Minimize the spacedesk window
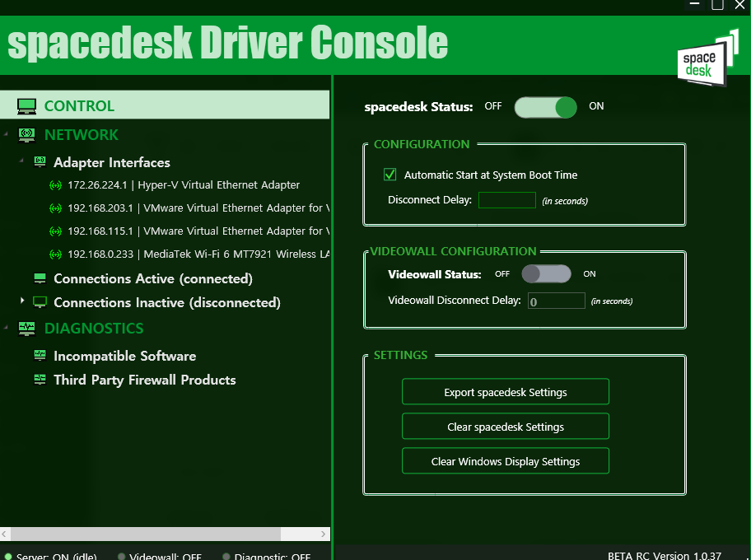 click(694, 5)
